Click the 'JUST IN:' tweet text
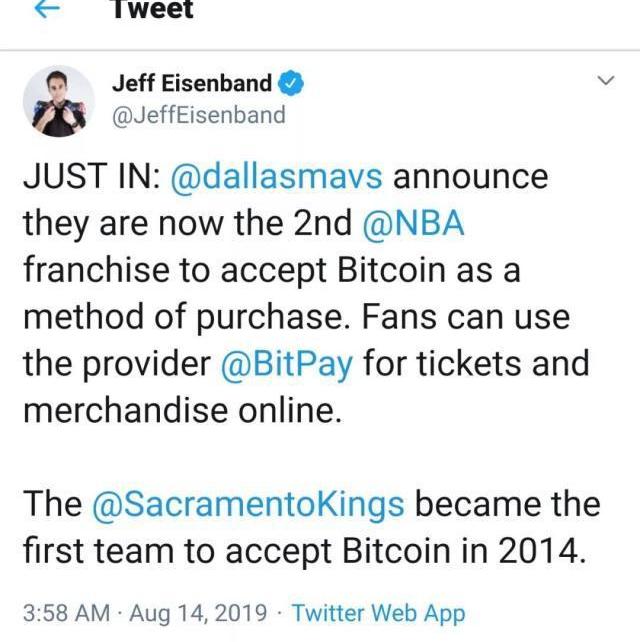Screen dimensions: 640x642 click(92, 176)
